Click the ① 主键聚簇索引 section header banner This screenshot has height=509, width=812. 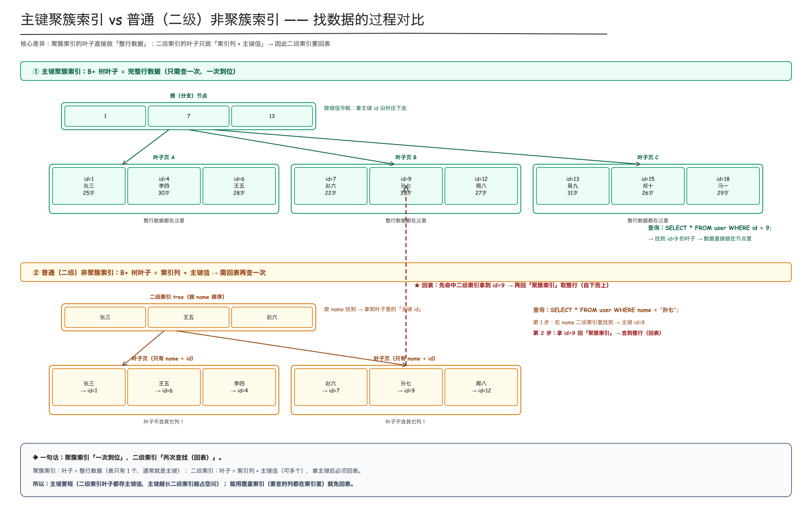406,71
